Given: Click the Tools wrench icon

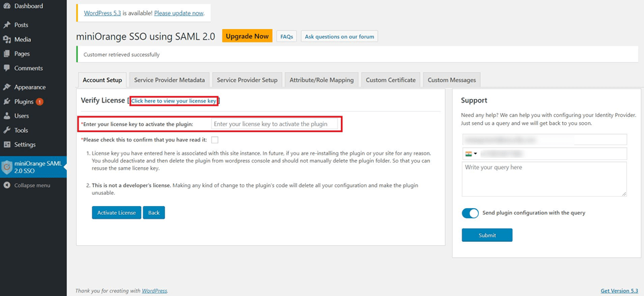Looking at the screenshot, I should (x=7, y=130).
